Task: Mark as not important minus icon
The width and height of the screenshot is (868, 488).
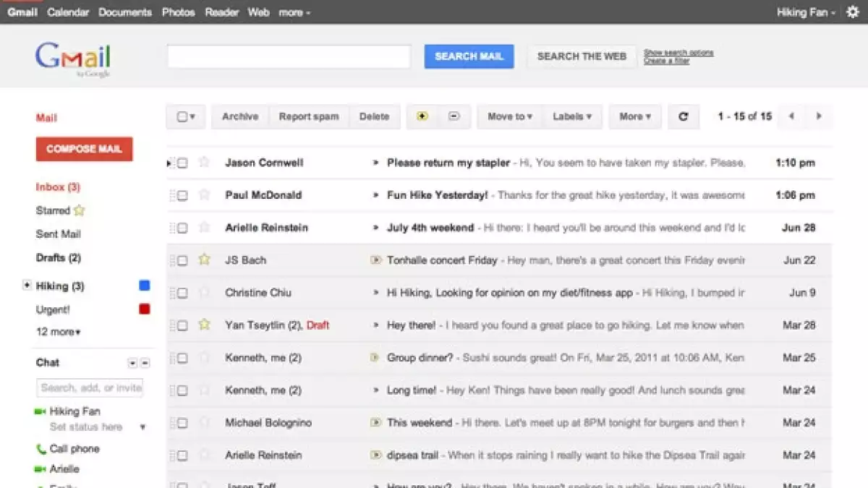Action: coord(454,116)
